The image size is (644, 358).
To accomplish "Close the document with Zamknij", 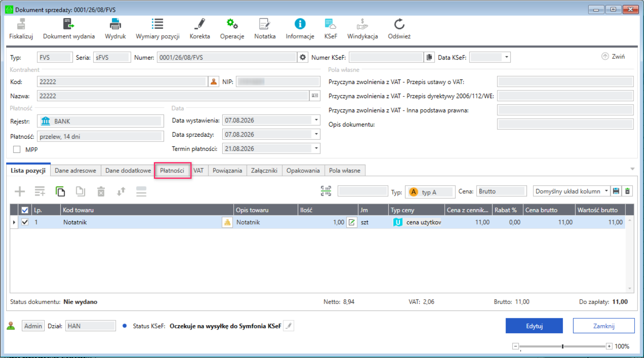I will [x=604, y=326].
